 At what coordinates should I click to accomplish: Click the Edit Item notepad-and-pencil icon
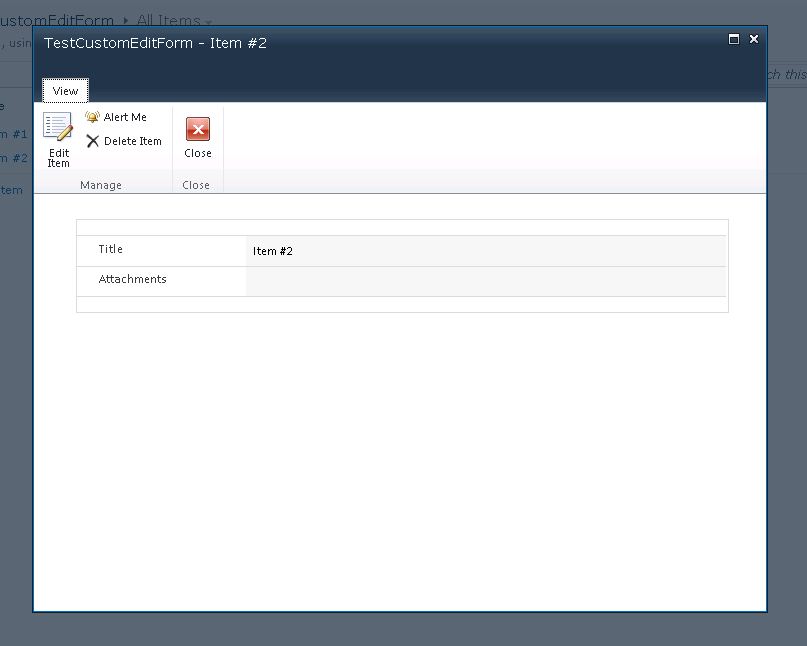tap(58, 127)
